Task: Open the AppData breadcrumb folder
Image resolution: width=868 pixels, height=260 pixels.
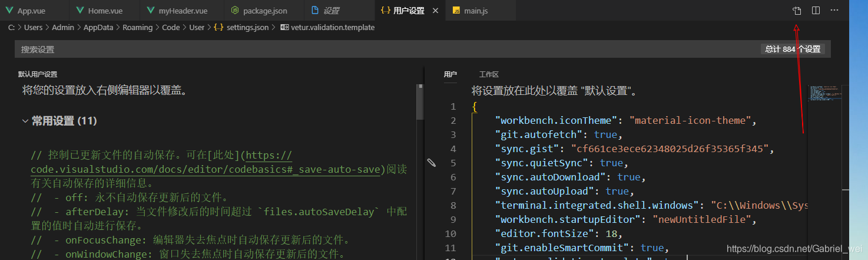Action: (98, 27)
